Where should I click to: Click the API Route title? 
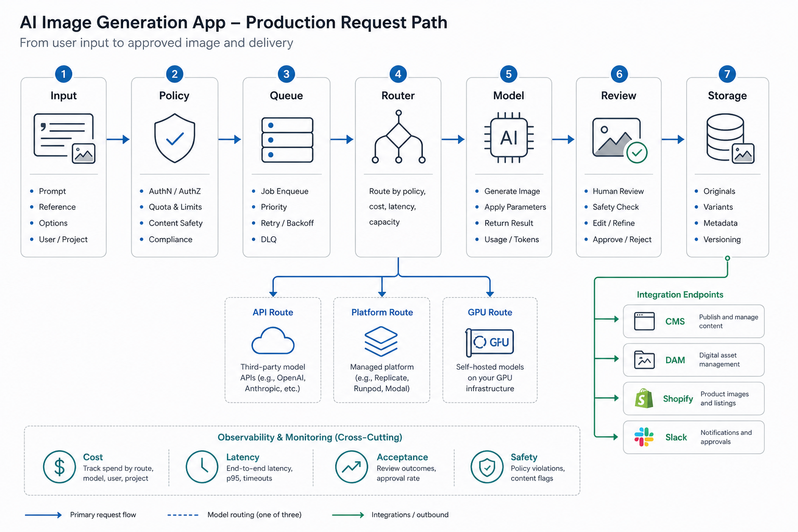(x=273, y=312)
